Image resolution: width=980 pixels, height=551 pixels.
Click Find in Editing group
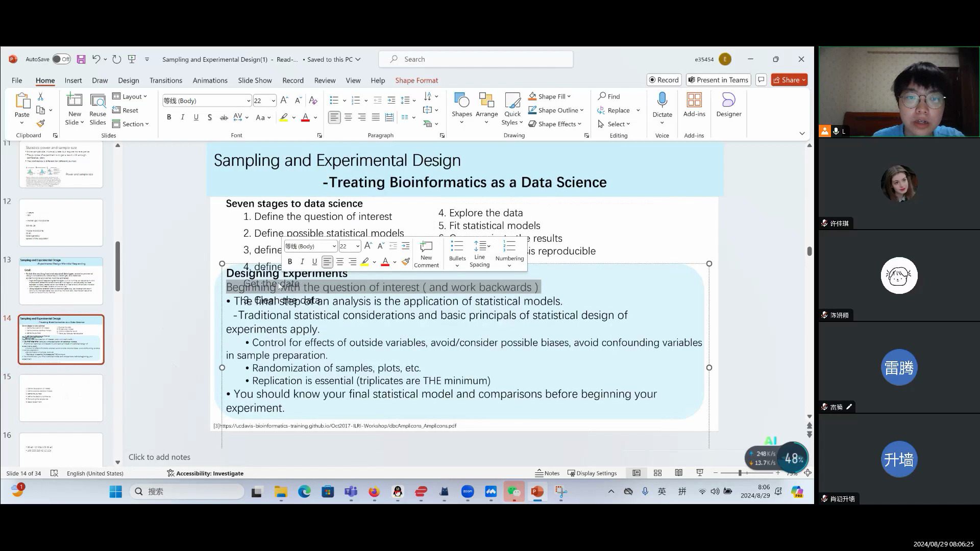point(609,96)
